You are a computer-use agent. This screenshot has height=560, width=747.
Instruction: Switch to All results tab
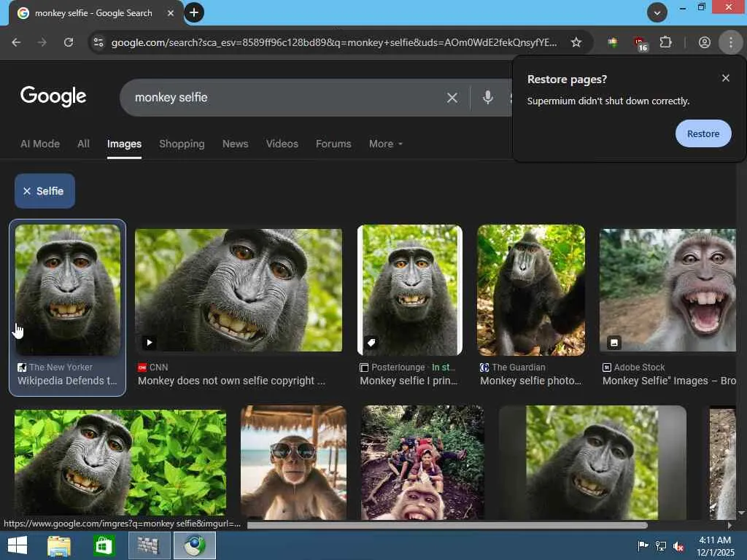pyautogui.click(x=83, y=144)
